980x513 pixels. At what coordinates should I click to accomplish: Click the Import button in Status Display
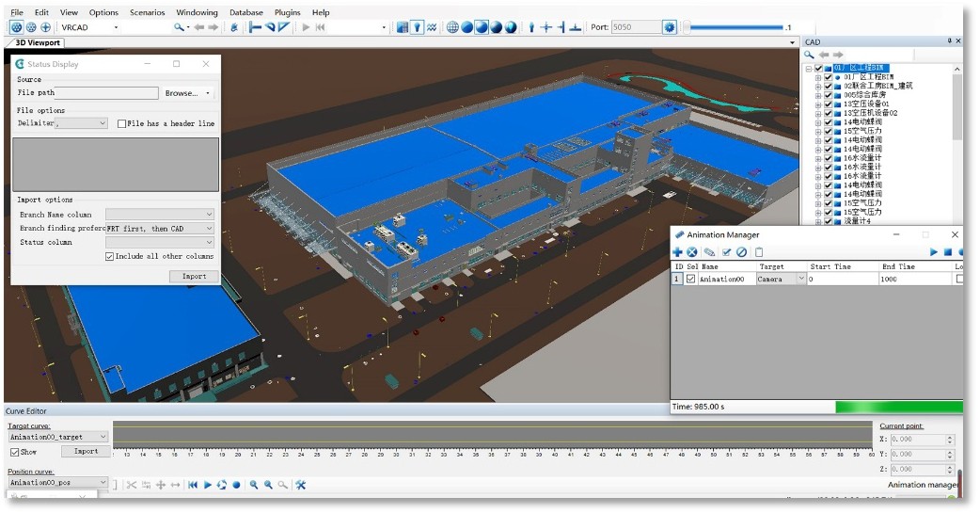click(194, 276)
